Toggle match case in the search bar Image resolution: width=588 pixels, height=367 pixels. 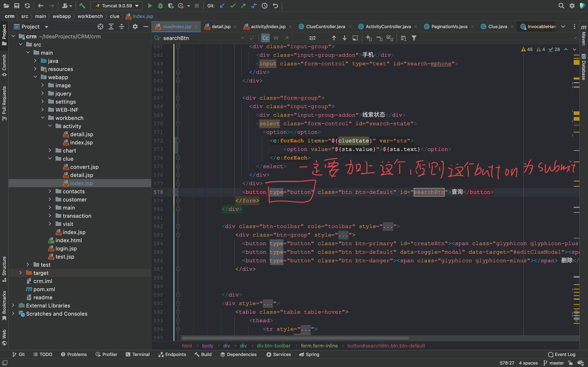pyautogui.click(x=265, y=38)
